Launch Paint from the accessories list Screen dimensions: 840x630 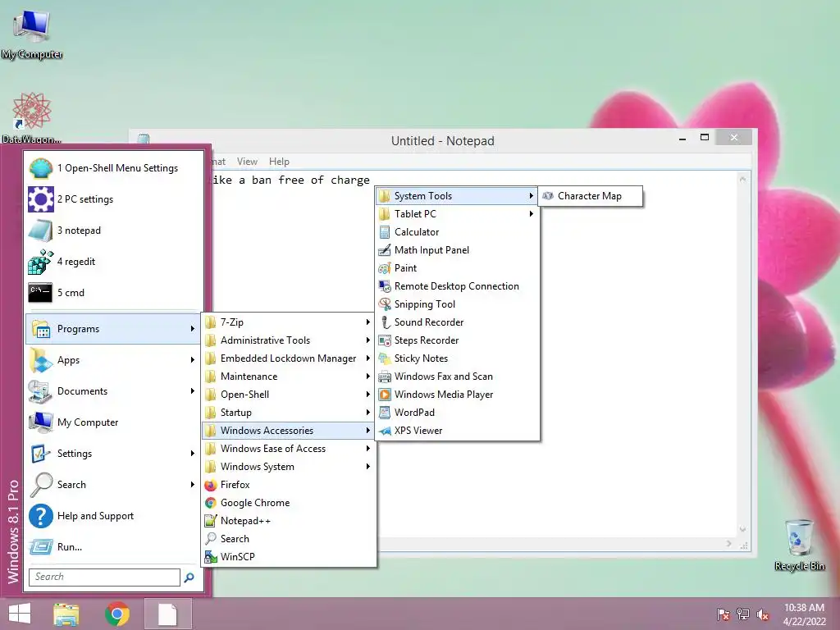457,268
